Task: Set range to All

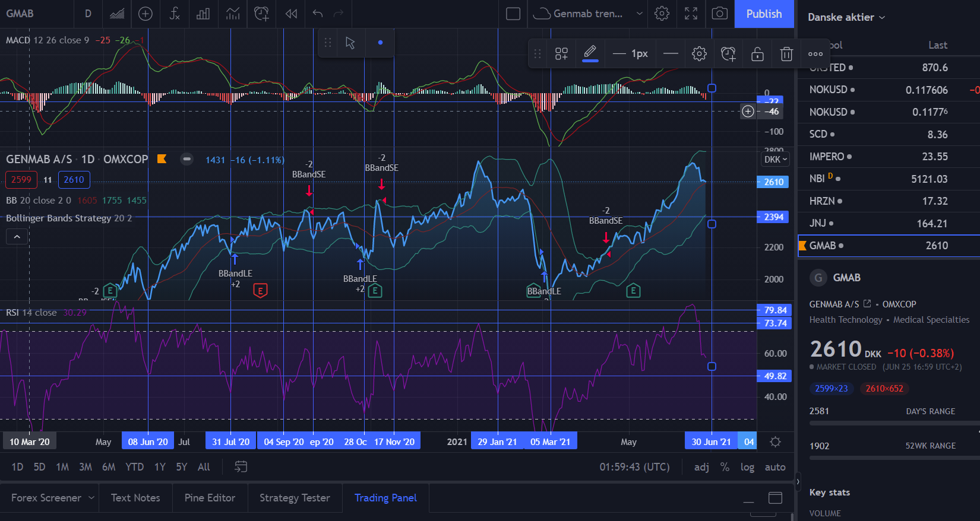Action: click(204, 467)
